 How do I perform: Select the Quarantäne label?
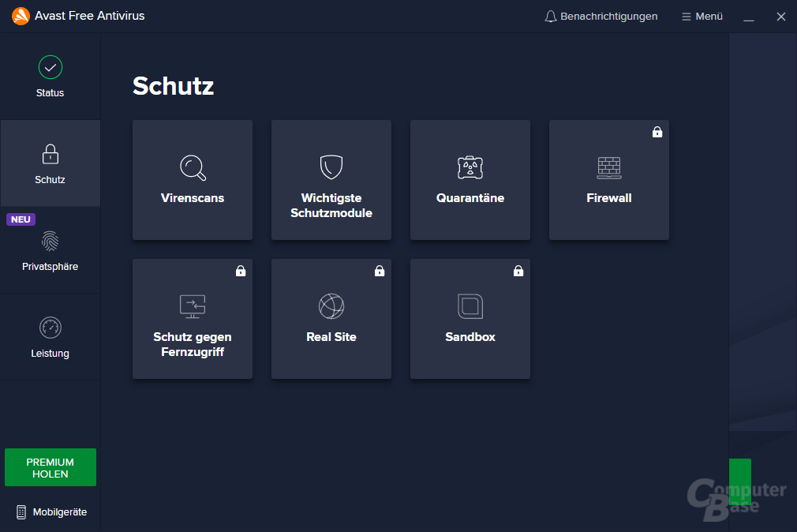(x=470, y=198)
